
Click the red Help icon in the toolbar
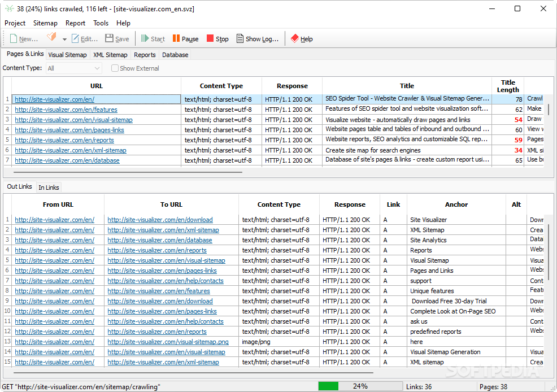(295, 38)
